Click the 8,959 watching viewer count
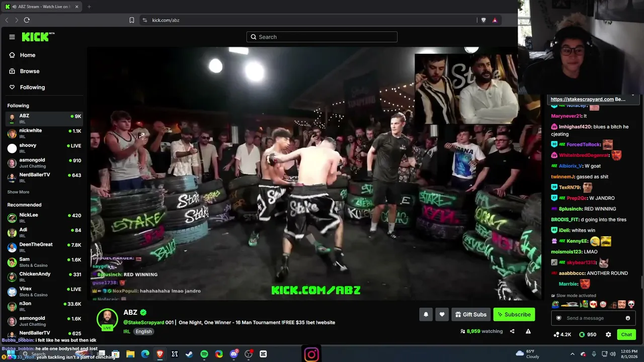644x362 pixels. 481,331
